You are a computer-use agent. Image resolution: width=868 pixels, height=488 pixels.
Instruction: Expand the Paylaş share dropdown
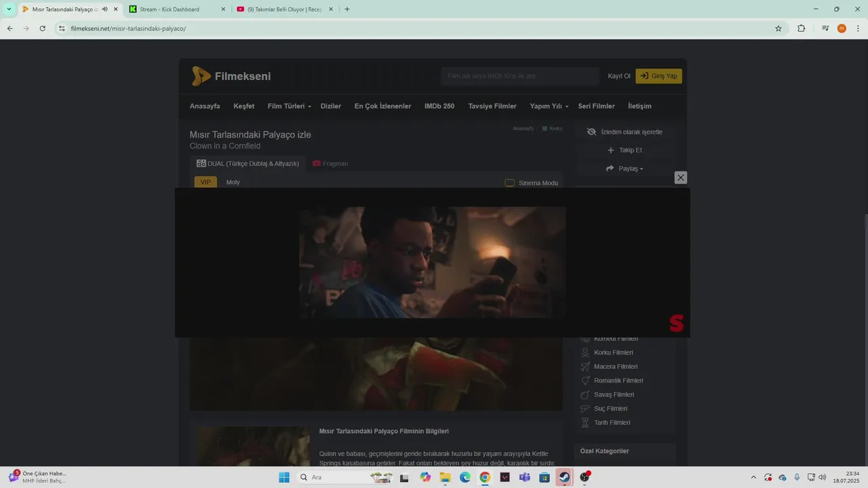point(625,169)
